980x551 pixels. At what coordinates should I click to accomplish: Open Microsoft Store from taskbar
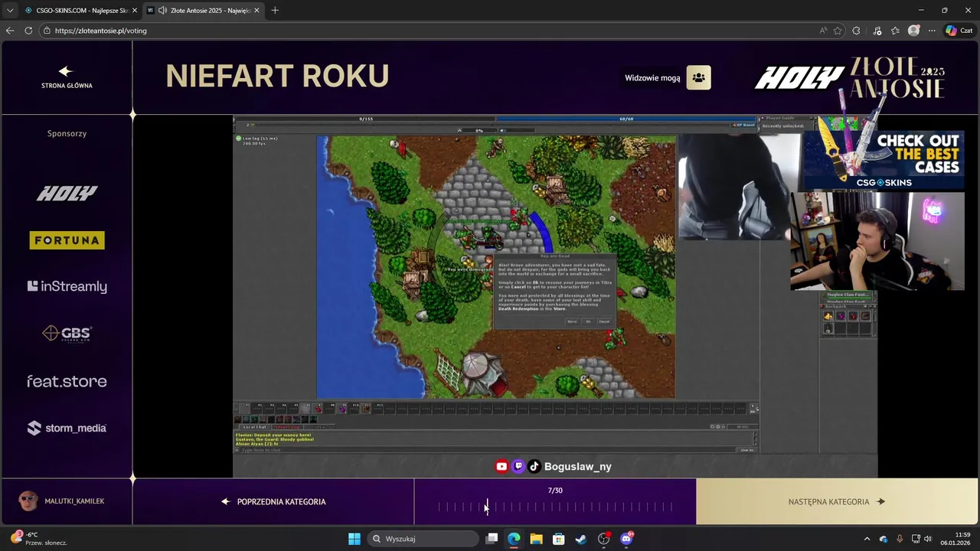click(558, 539)
